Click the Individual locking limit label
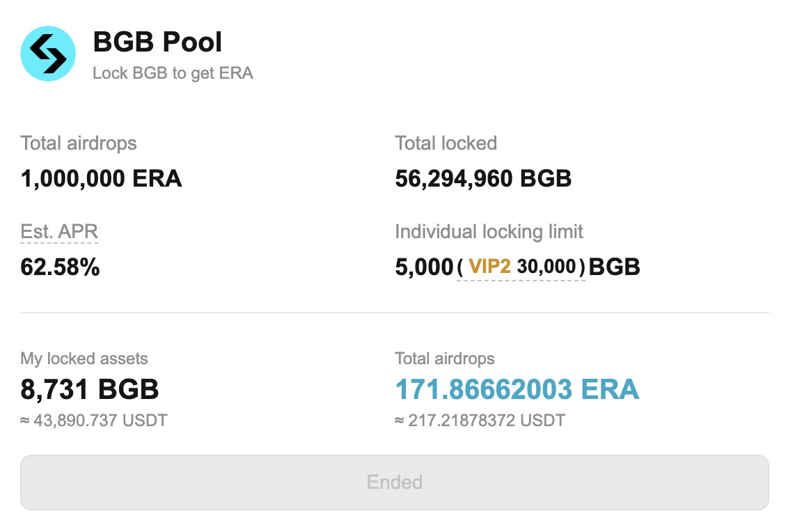 click(489, 232)
